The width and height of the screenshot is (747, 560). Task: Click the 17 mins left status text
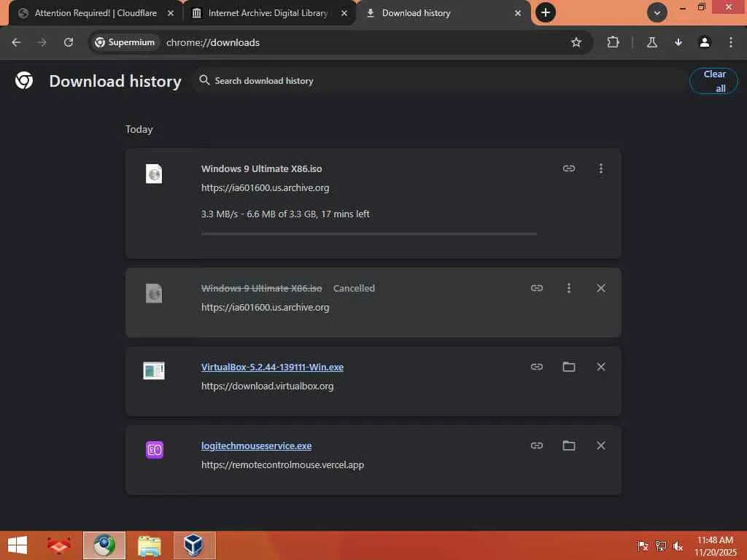(345, 214)
